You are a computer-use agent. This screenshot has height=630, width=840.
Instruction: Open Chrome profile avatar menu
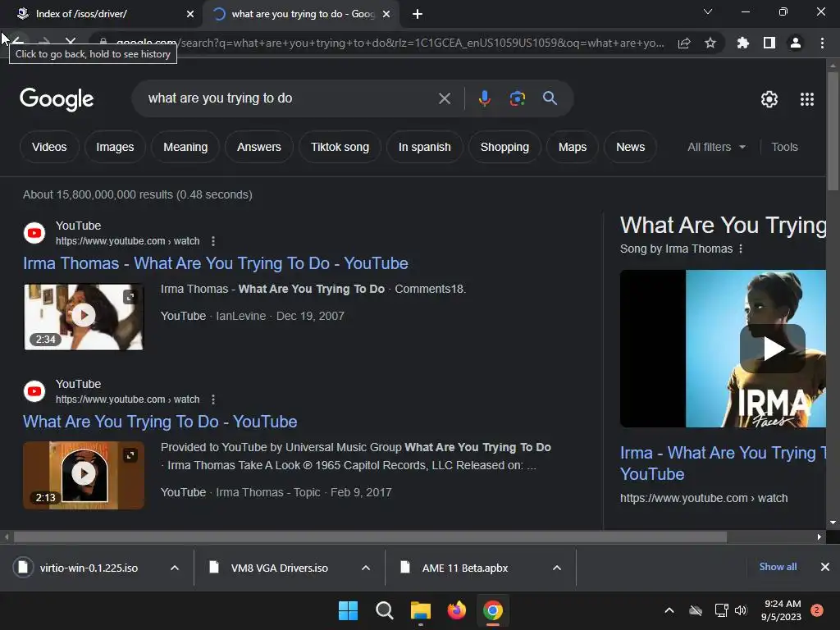796,43
